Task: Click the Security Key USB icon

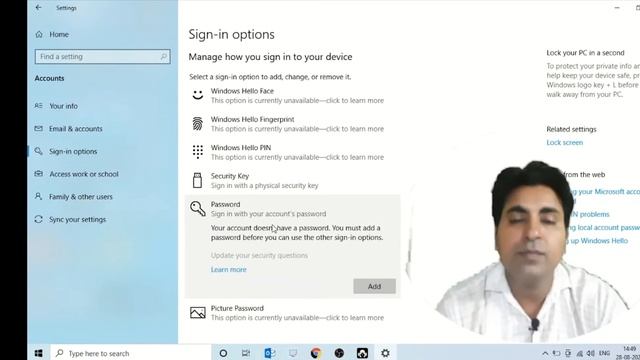Action: coord(198,180)
